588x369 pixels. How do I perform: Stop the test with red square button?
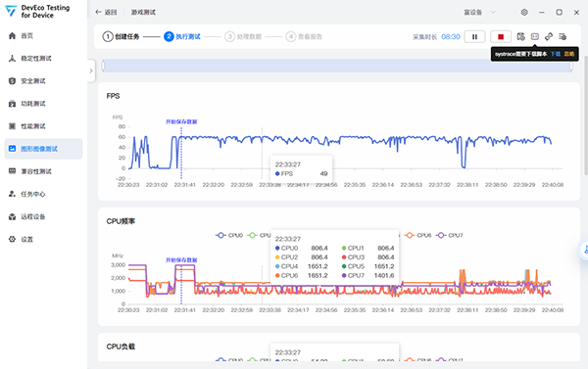click(x=501, y=37)
